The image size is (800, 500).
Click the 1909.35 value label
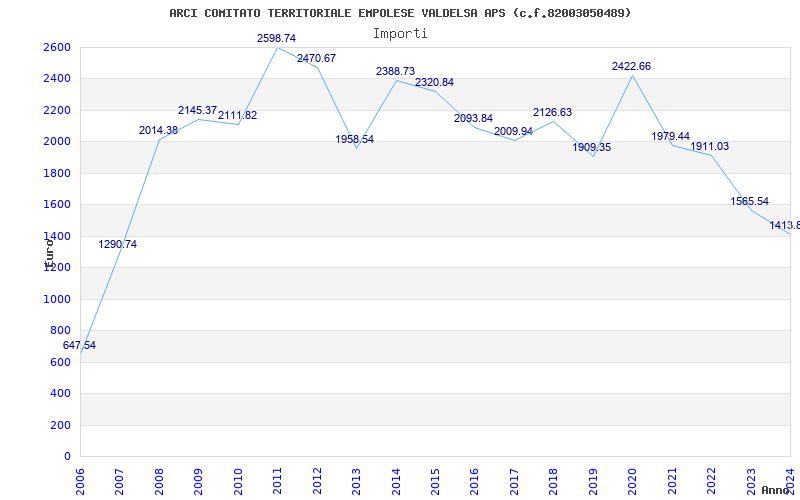pos(592,147)
